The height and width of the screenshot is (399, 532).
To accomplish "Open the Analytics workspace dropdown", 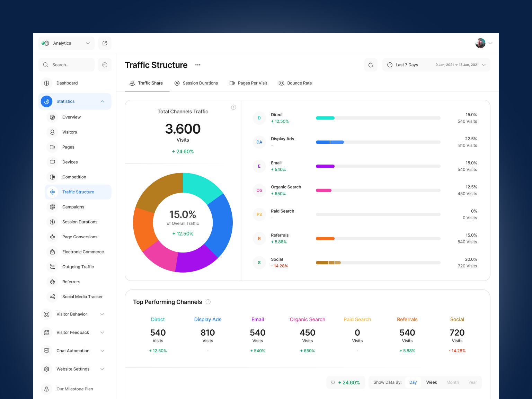I will coord(66,43).
